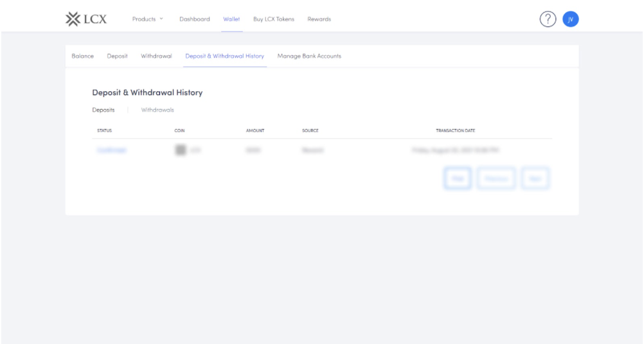Screen dimensions: 644x344
Task: Select Wallet in the top navigation
Action: tap(231, 19)
